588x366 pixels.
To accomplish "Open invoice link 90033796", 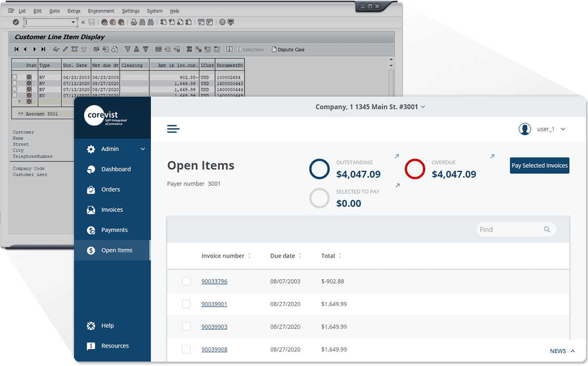I will 214,281.
